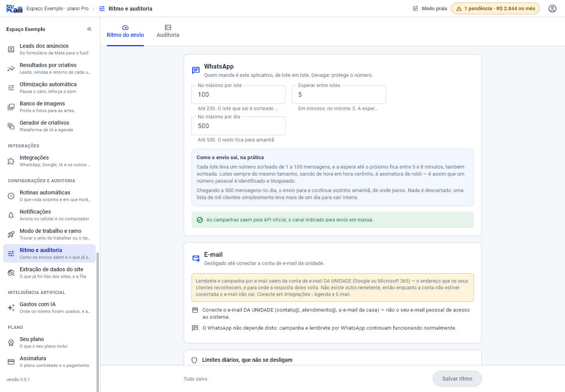Click the Salvar ritmo button
This screenshot has height=392, width=565.
457,379
